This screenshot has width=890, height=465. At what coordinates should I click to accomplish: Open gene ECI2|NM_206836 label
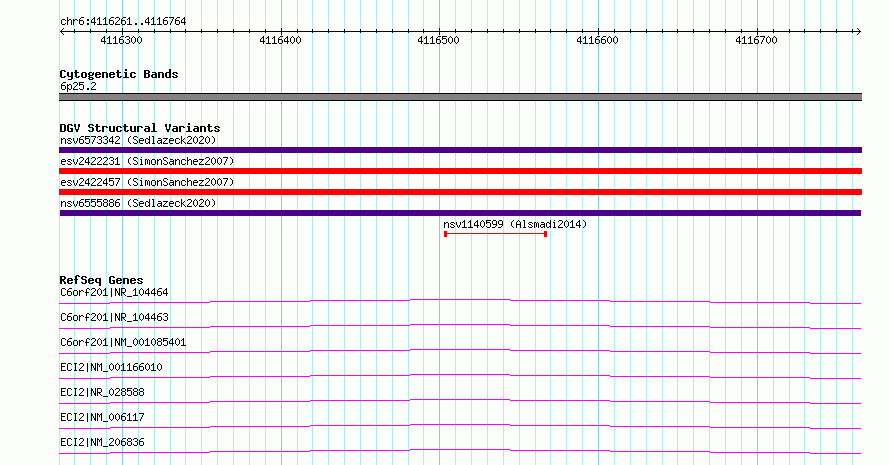pos(102,442)
